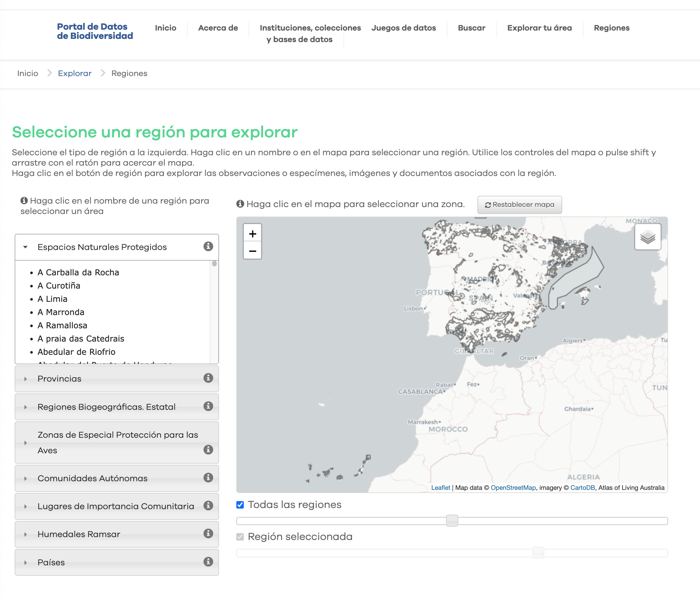
Task: Click the Explorar breadcrumb link
Action: pos(75,73)
